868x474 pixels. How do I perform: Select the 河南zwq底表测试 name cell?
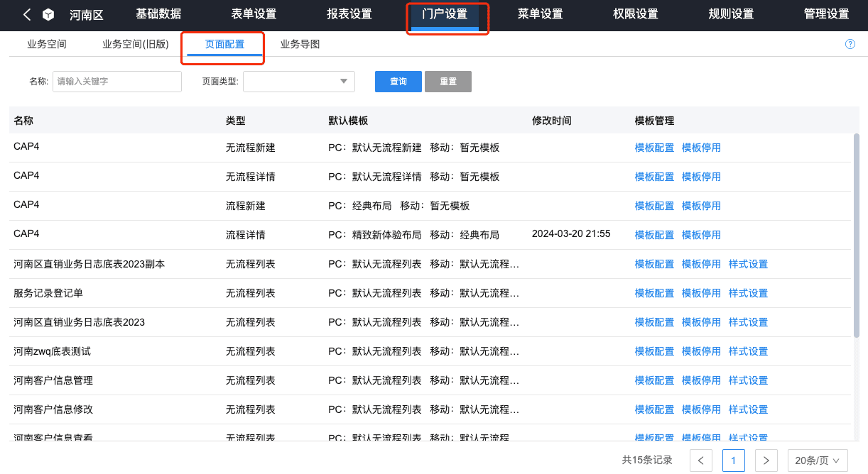click(53, 351)
